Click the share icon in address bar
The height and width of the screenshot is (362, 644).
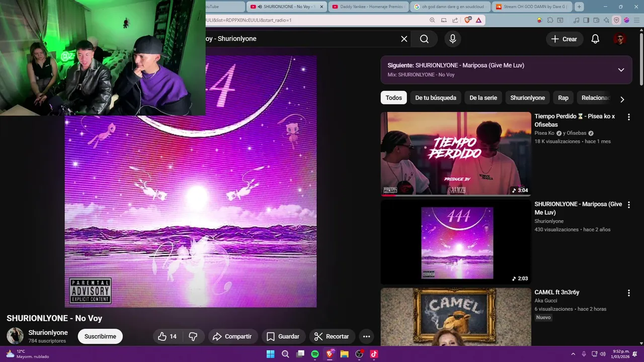click(455, 20)
